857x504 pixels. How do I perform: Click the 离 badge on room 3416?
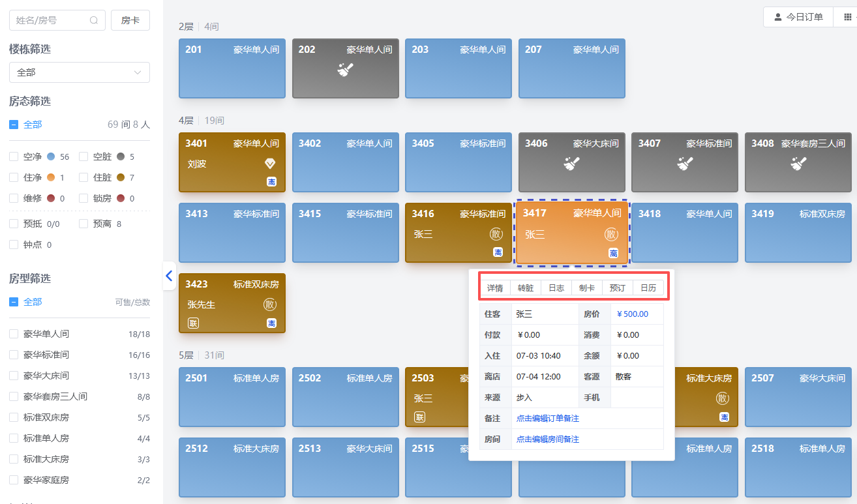(x=498, y=252)
